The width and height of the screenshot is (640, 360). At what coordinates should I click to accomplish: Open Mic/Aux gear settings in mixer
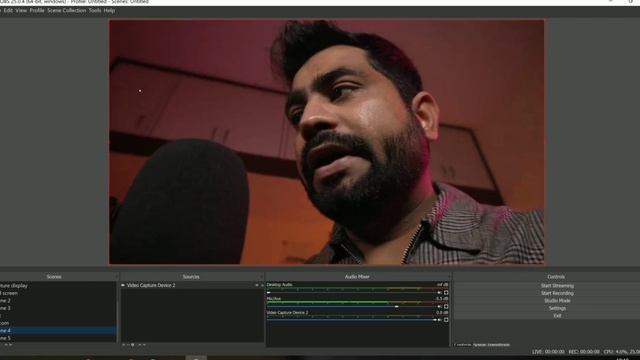coord(446,307)
